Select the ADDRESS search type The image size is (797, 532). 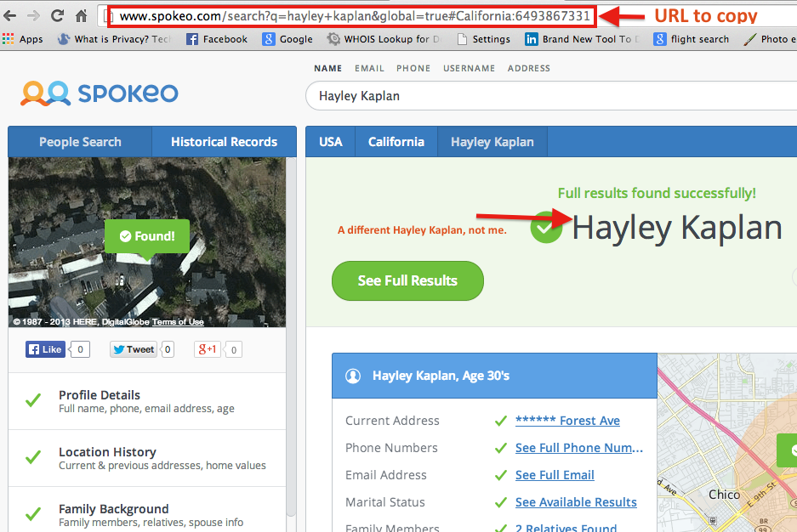click(528, 68)
